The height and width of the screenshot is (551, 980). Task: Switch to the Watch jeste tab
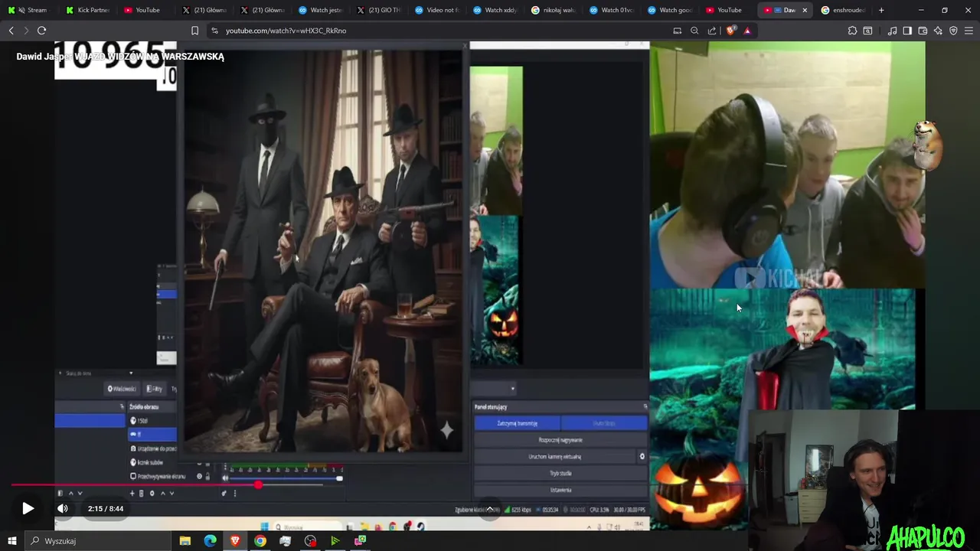321,10
